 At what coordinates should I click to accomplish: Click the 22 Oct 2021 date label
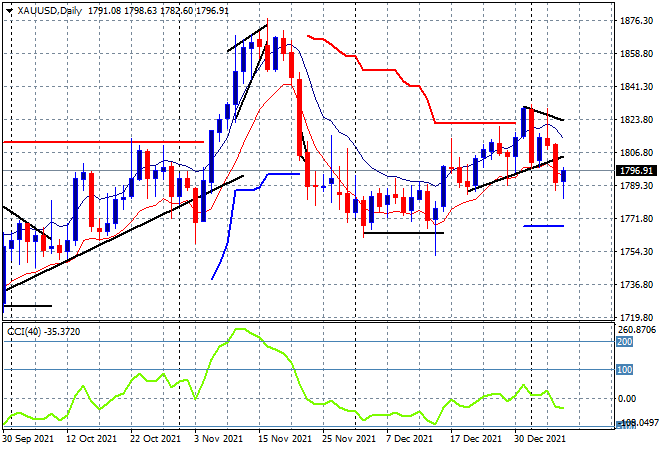pos(155,439)
